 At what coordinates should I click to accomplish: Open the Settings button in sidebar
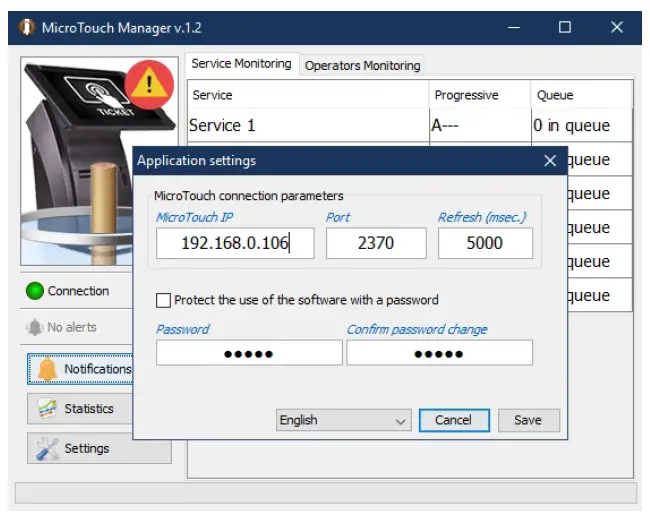99,448
